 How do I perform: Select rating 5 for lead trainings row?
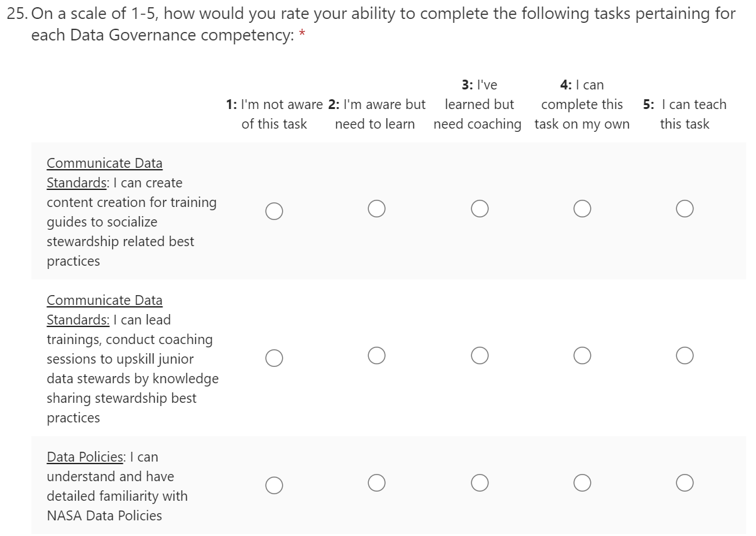[684, 355]
